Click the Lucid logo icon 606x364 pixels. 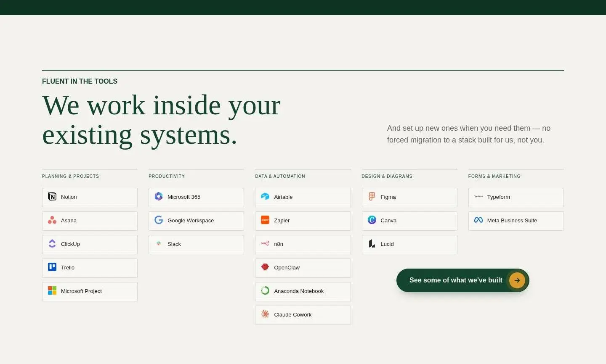tap(372, 243)
